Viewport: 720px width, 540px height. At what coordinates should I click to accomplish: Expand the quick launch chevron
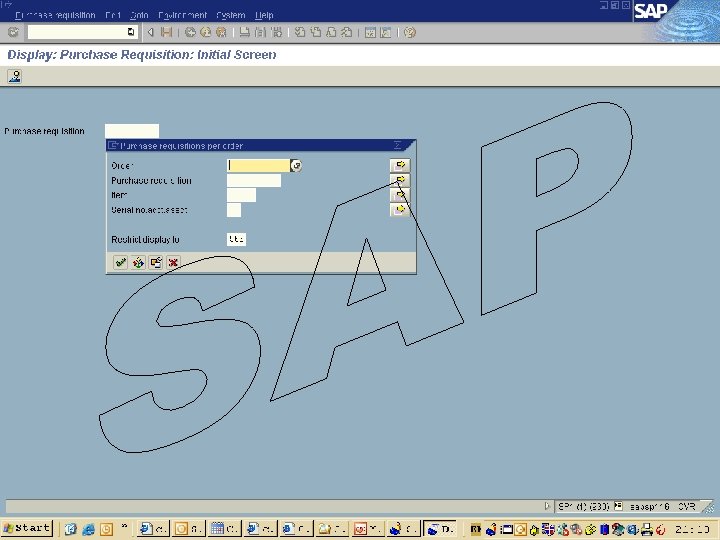[x=124, y=527]
